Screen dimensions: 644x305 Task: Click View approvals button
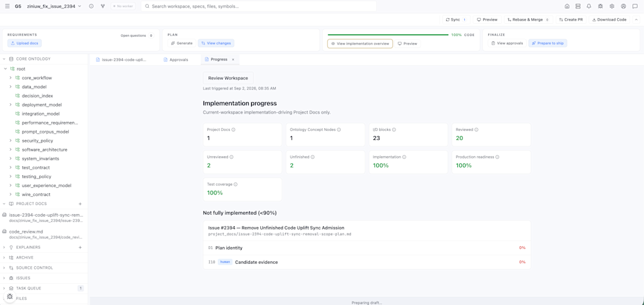(x=507, y=43)
